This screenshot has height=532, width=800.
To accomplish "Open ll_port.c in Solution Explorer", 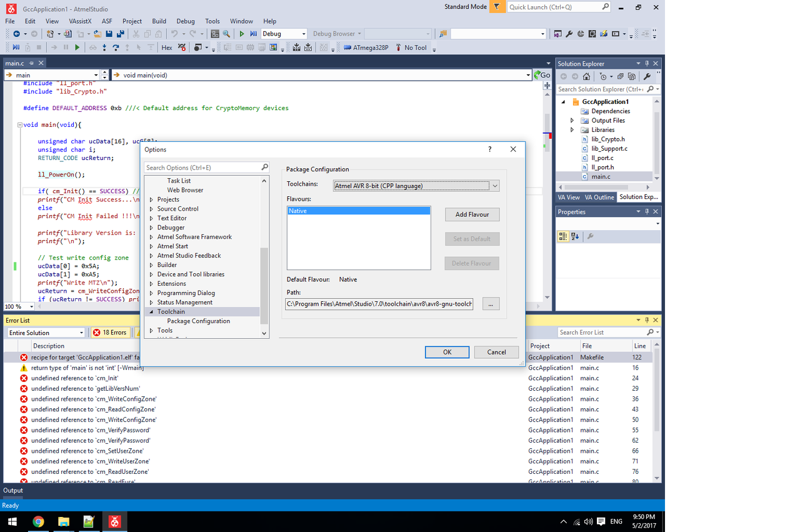I will click(602, 158).
